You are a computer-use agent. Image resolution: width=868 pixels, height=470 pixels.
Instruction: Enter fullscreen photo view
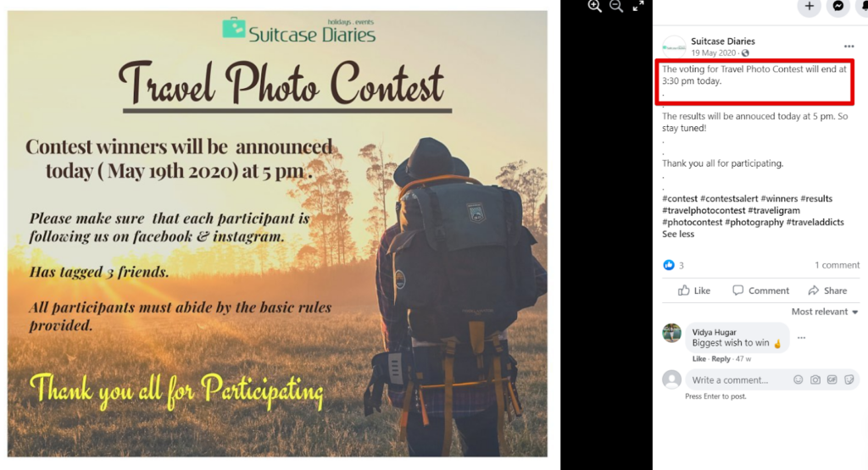tap(638, 6)
